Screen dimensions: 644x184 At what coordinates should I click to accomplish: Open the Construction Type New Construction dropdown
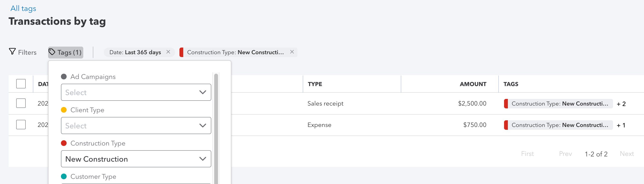coord(136,159)
